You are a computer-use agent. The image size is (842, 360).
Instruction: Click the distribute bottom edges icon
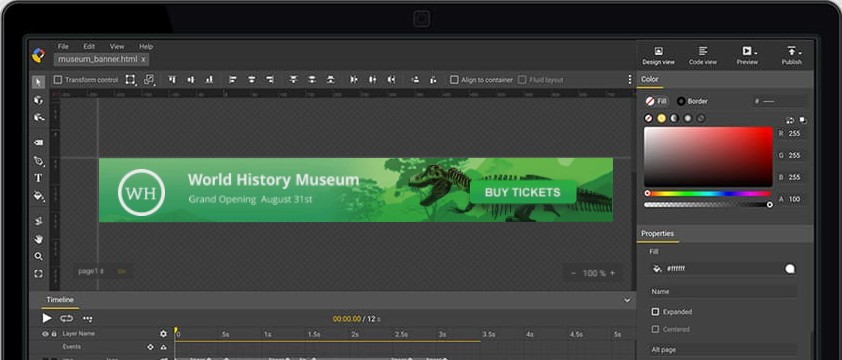(x=330, y=80)
